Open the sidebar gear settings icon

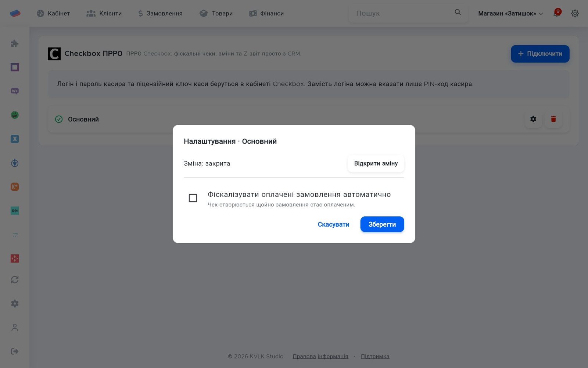[15, 304]
